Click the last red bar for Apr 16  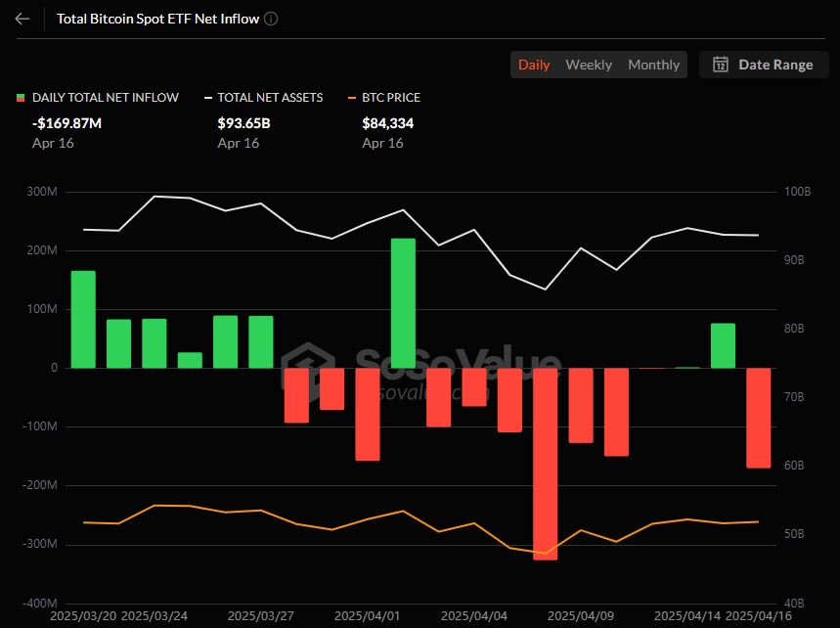click(x=759, y=418)
